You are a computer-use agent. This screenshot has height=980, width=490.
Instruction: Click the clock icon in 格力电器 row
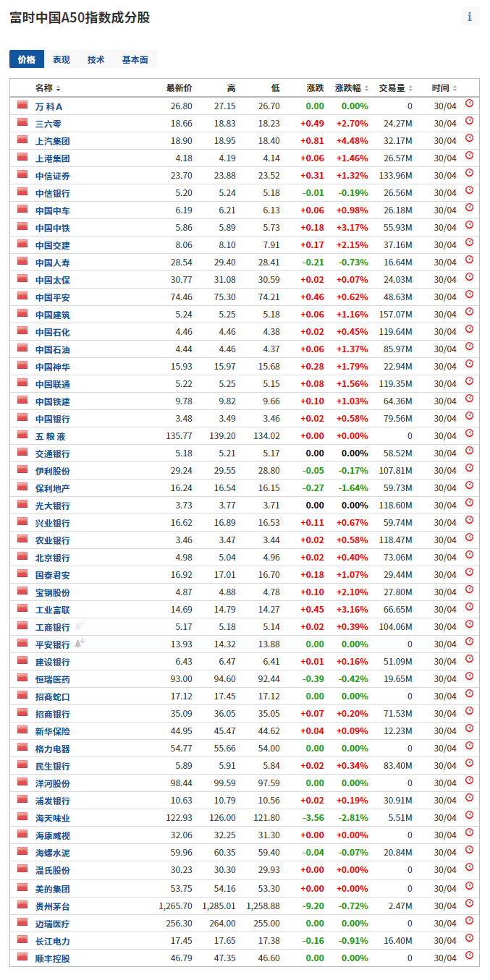pyautogui.click(x=469, y=746)
